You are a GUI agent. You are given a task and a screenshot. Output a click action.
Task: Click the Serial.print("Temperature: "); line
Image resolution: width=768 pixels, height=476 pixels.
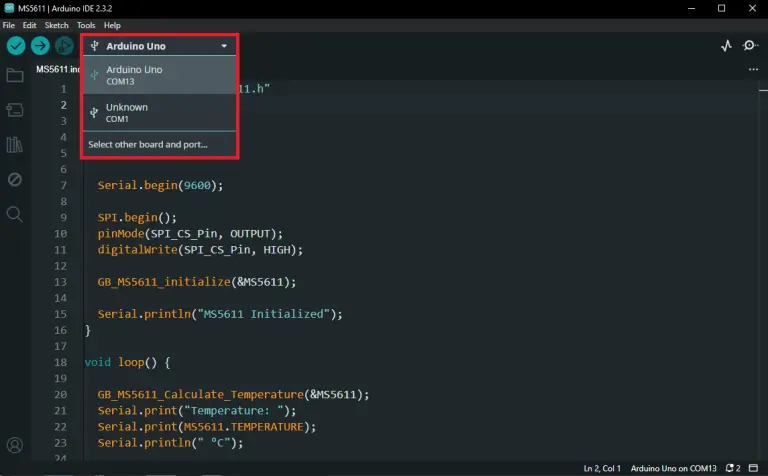tap(196, 410)
